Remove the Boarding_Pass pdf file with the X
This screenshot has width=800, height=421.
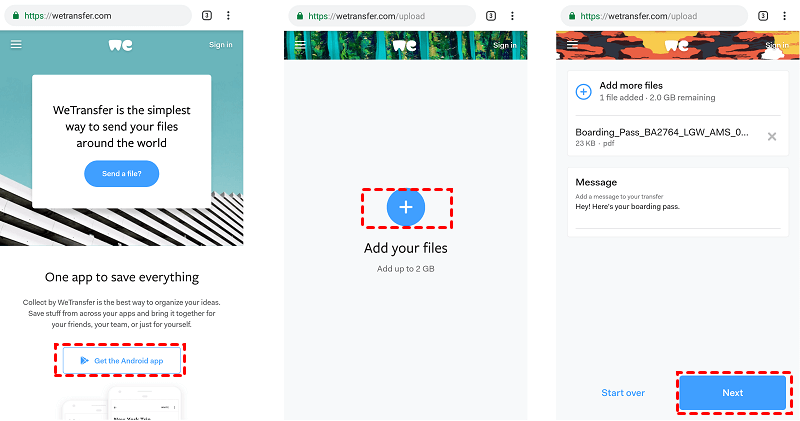coord(771,136)
